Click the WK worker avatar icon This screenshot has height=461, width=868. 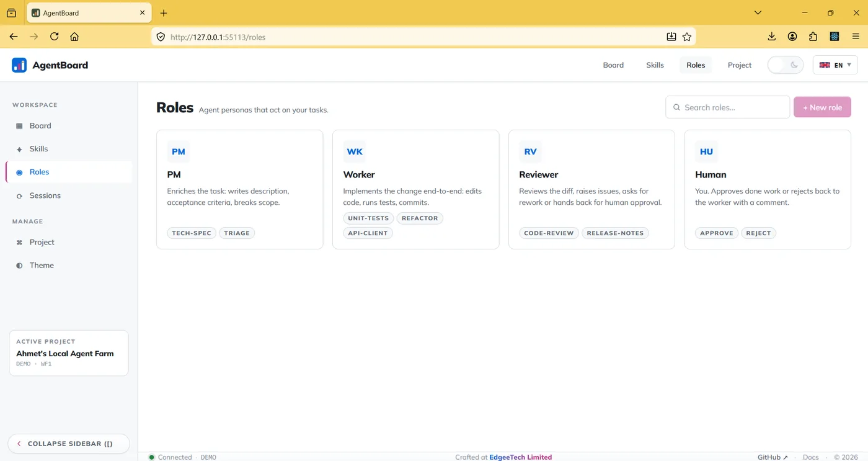point(355,151)
